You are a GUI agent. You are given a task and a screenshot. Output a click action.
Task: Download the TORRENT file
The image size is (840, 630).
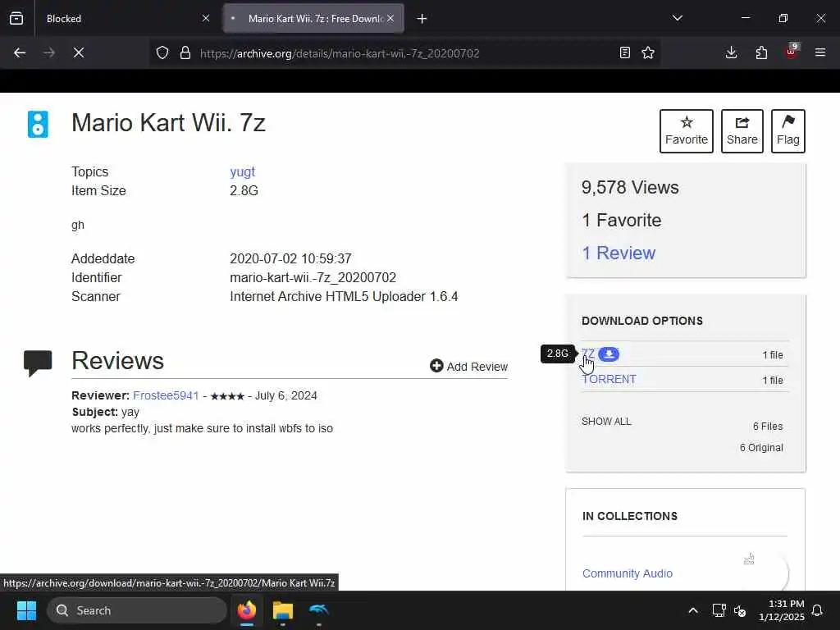pyautogui.click(x=609, y=379)
